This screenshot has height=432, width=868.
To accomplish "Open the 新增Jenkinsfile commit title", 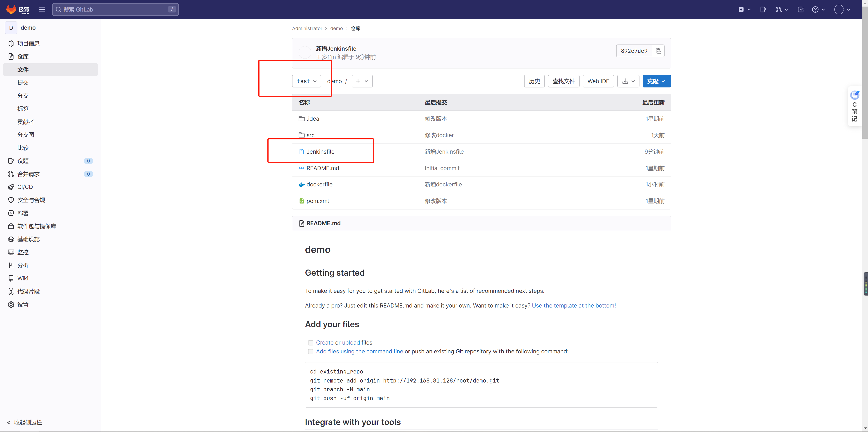I will [336, 49].
